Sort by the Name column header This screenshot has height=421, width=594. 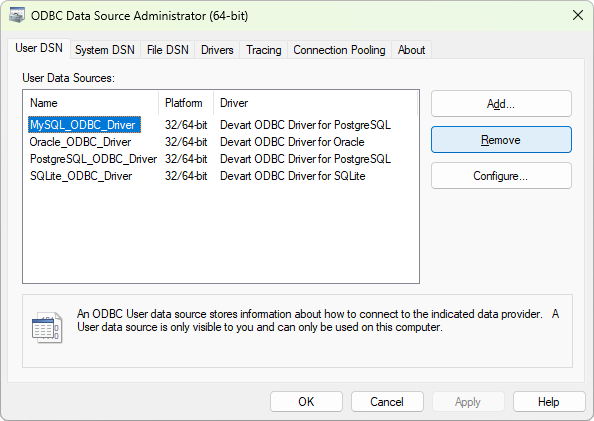pyautogui.click(x=91, y=103)
